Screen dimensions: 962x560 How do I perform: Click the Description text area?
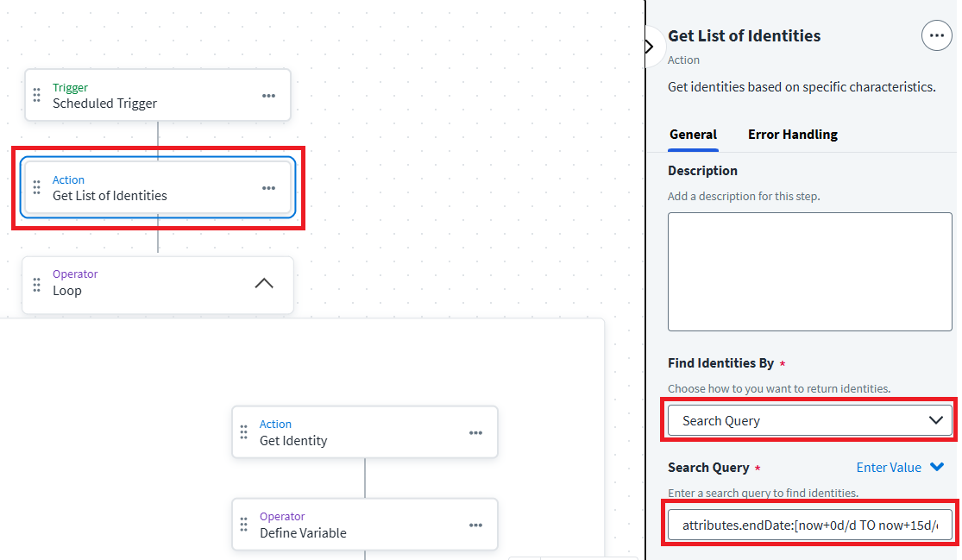(809, 271)
